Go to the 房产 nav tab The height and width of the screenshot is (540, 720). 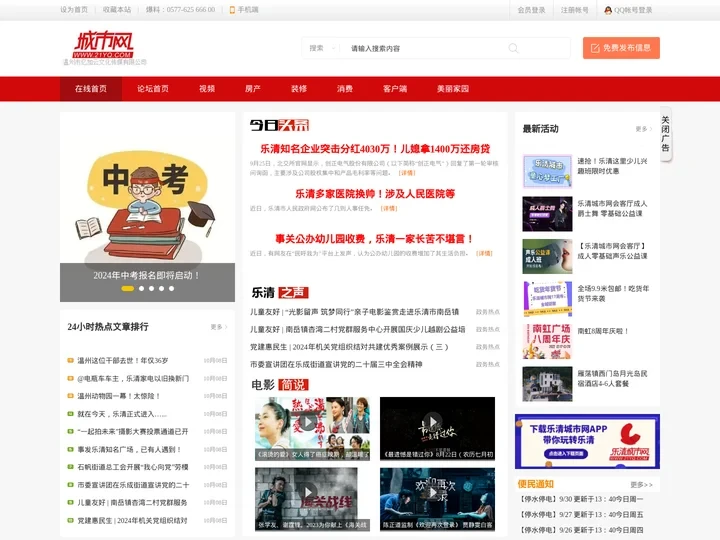(x=253, y=89)
